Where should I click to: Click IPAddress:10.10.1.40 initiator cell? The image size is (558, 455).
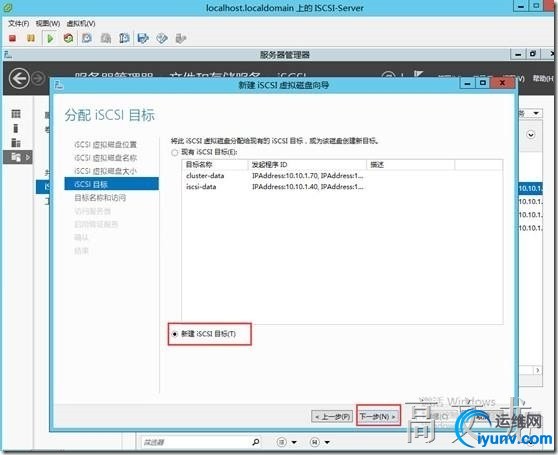pyautogui.click(x=307, y=187)
